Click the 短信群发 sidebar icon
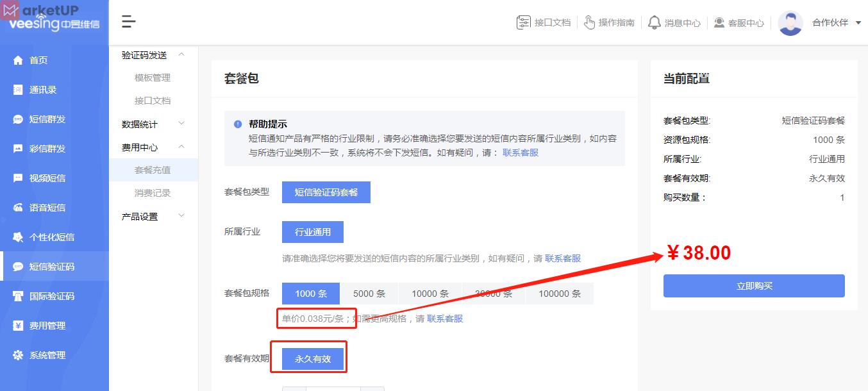This screenshot has width=868, height=391. 18,119
